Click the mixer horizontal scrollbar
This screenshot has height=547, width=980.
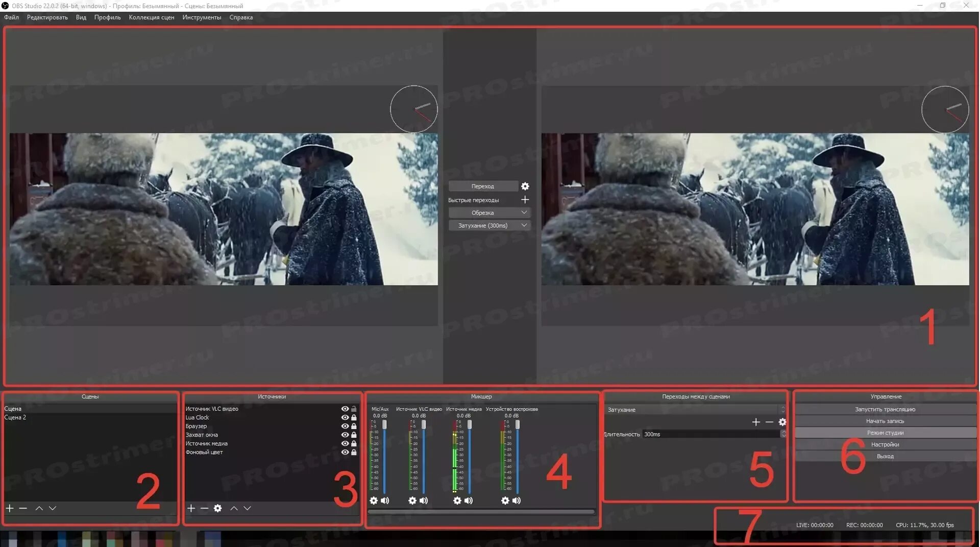coord(481,512)
